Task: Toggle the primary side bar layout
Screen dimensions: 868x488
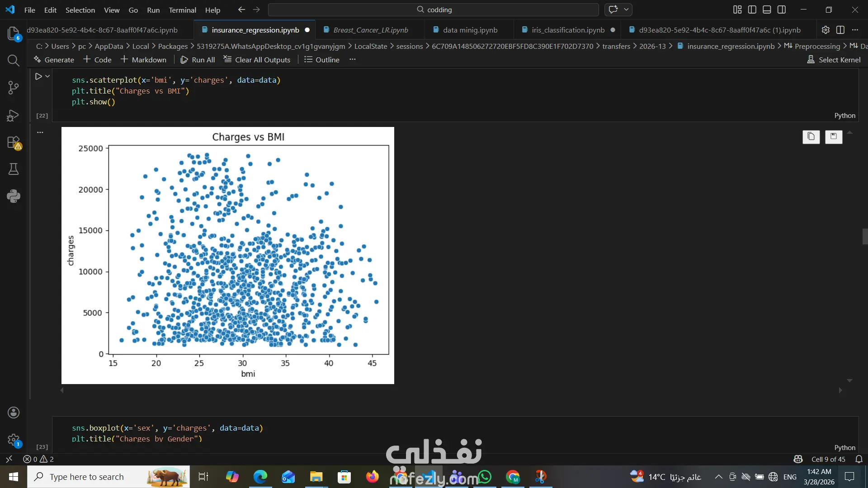Action: [752, 9]
